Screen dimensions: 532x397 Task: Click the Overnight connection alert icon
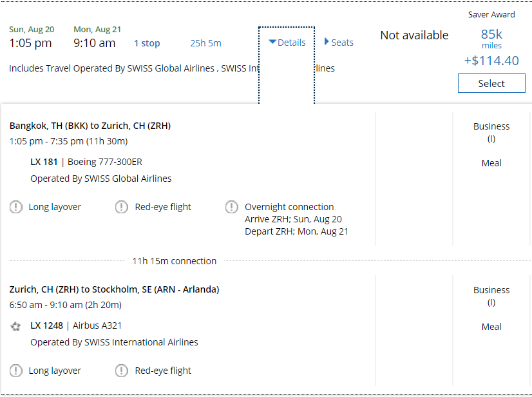[232, 207]
